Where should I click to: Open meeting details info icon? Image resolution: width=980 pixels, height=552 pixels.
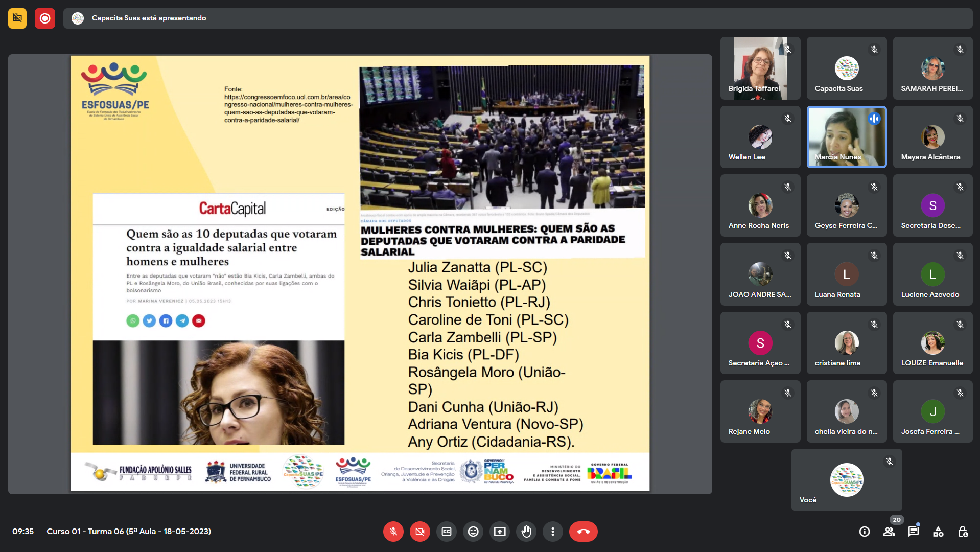[865, 532]
